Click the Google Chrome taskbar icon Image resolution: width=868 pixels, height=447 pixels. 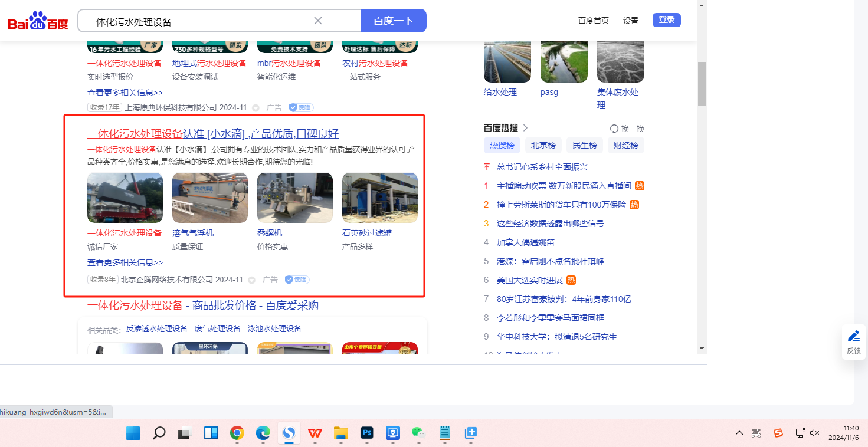237,433
